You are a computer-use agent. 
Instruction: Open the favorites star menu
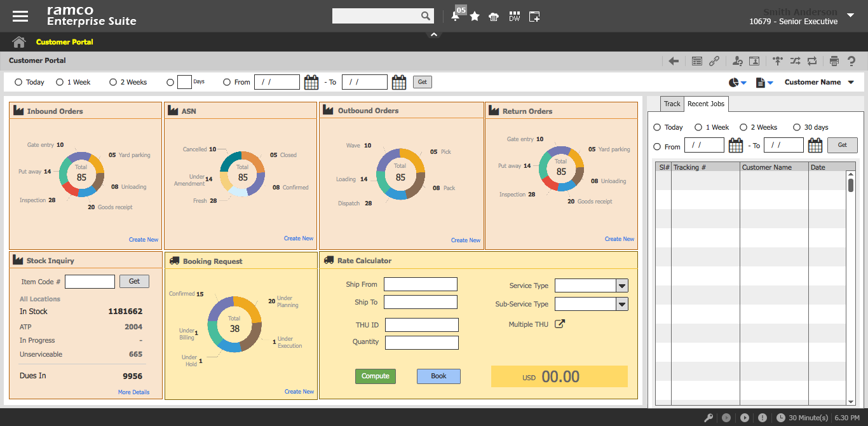(475, 16)
